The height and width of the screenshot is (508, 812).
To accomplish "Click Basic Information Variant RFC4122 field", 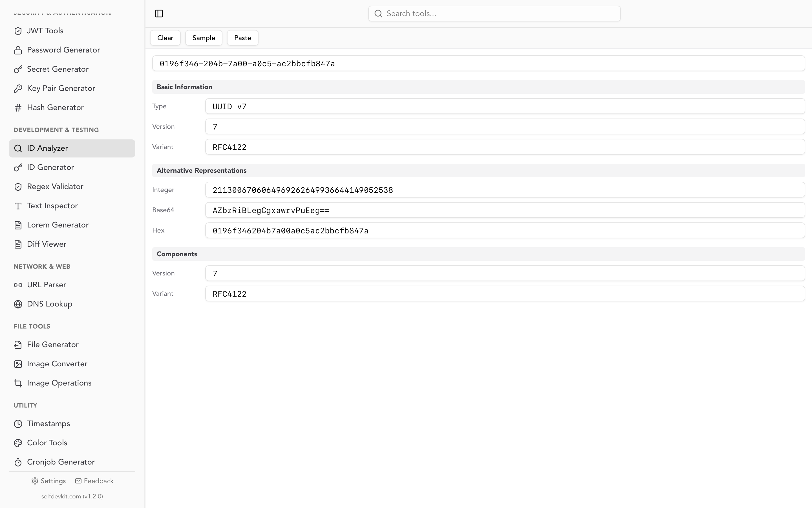I will tap(505, 147).
